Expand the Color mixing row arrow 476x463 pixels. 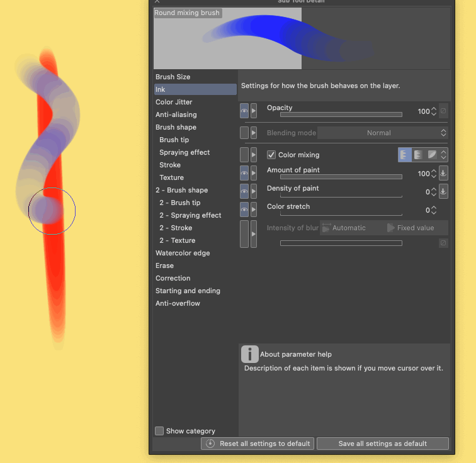(x=254, y=155)
